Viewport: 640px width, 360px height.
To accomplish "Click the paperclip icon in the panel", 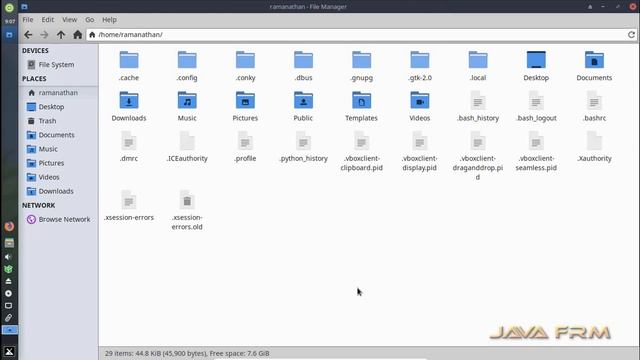I will tap(9, 318).
